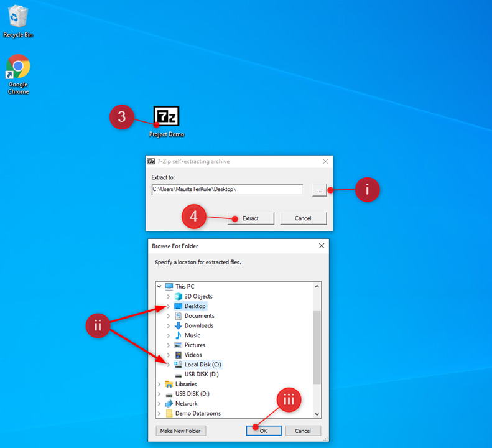Open the Recycle Bin desktop icon
The width and height of the screenshot is (492, 448).
(x=18, y=17)
